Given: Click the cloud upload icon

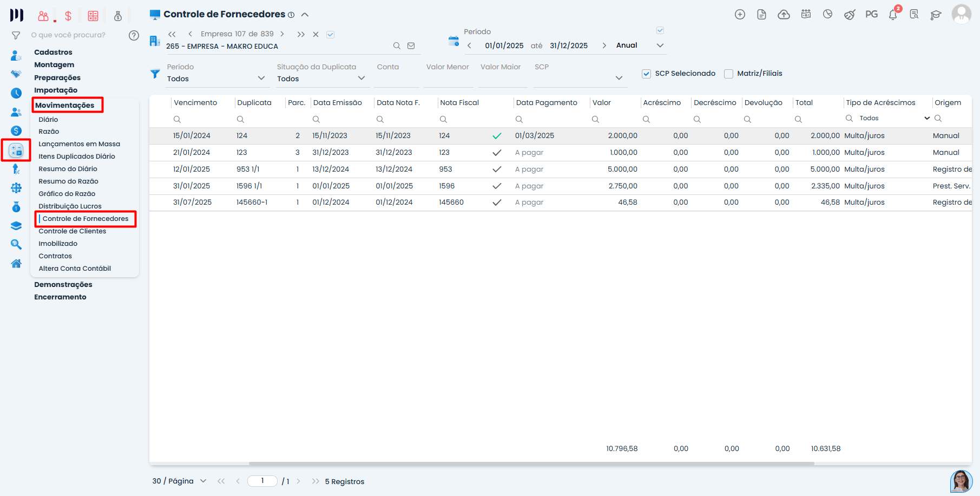Looking at the screenshot, I should tap(784, 15).
